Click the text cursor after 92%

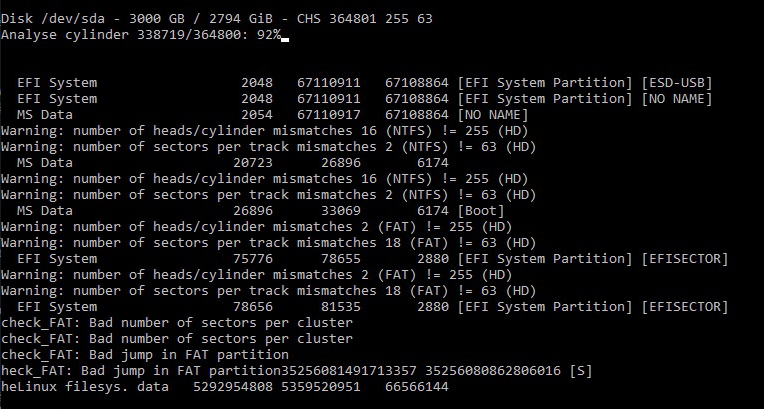tap(286, 37)
